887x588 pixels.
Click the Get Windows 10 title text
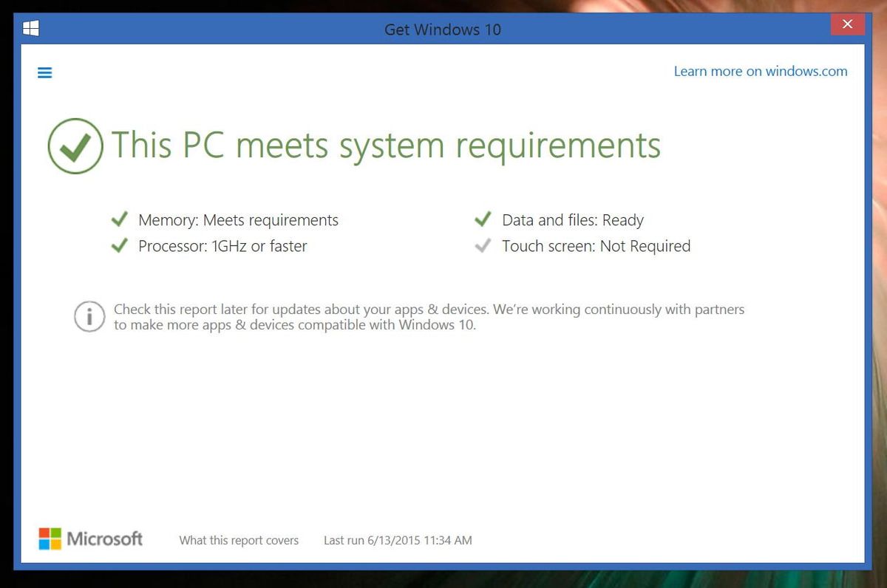pos(442,30)
